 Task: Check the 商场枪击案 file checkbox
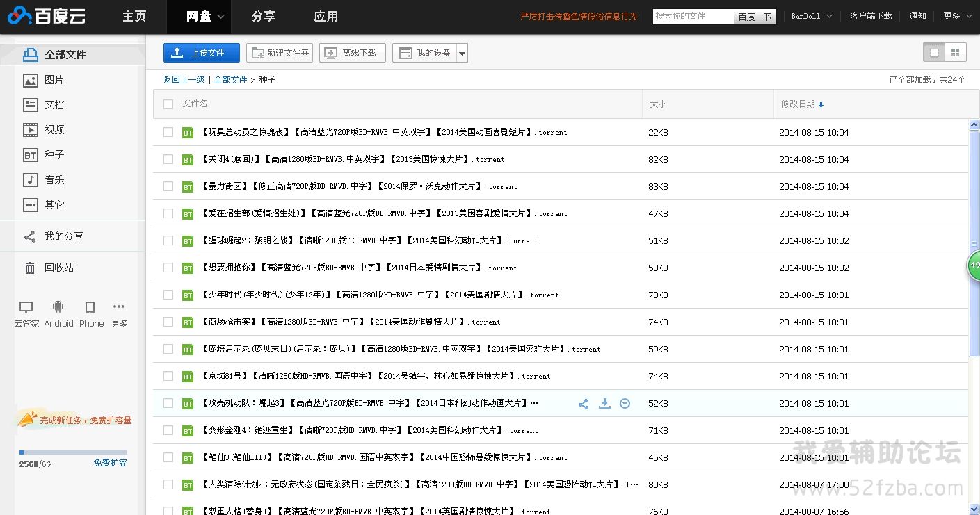168,322
